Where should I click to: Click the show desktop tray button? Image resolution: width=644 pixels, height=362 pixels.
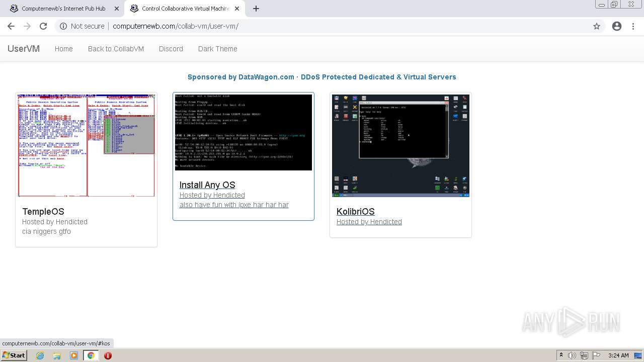tap(638, 355)
